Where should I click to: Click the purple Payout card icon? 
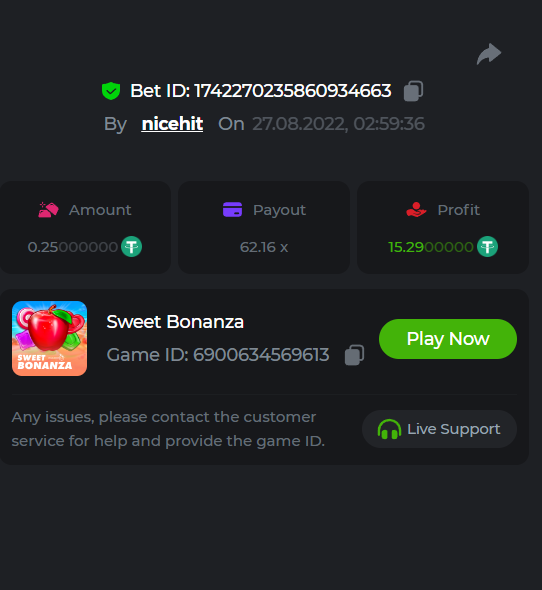(x=233, y=210)
